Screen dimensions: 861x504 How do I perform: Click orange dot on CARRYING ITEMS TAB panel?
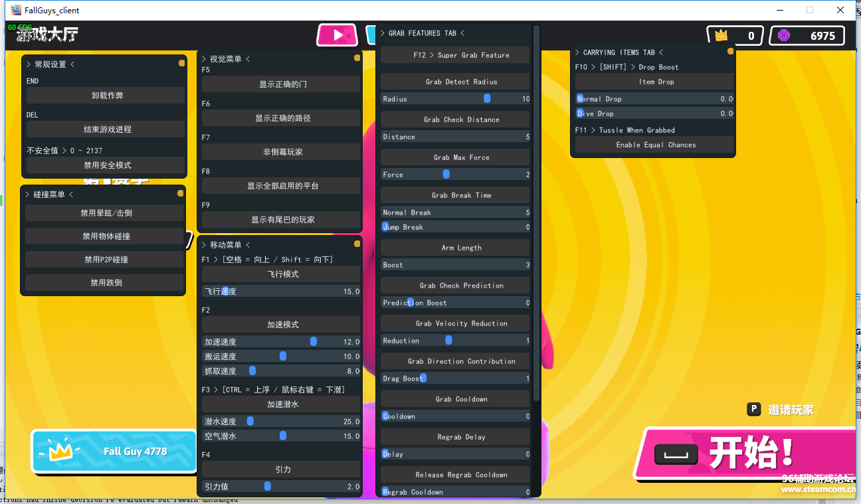point(730,52)
